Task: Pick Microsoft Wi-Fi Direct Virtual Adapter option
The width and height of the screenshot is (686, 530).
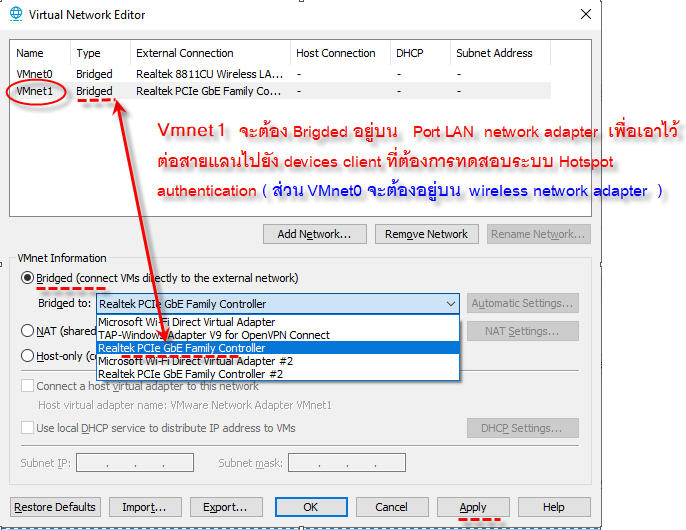Action: (185, 322)
